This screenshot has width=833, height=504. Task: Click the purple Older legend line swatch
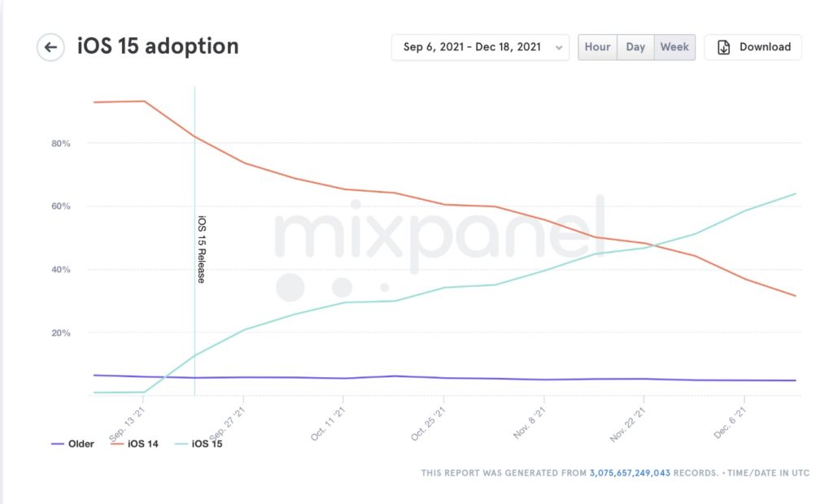click(58, 444)
